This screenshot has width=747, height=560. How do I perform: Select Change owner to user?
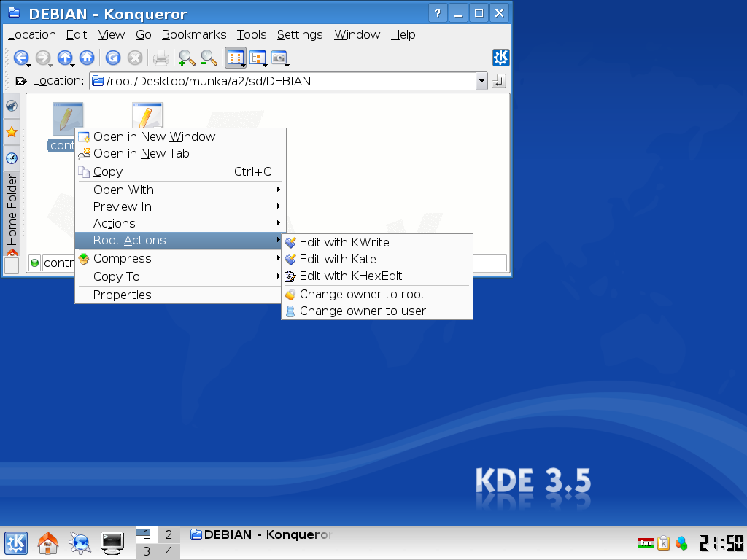tap(377, 311)
